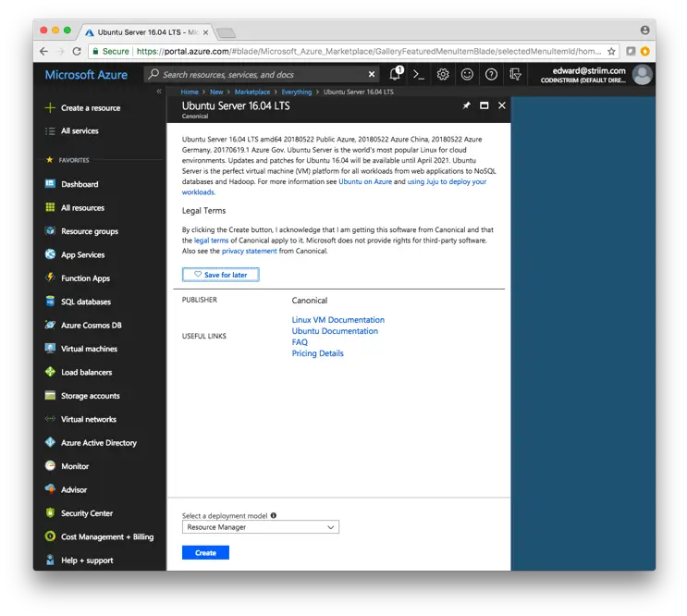The height and width of the screenshot is (616, 687).
Task: Launch Cloud Shell from top bar
Action: tap(419, 74)
